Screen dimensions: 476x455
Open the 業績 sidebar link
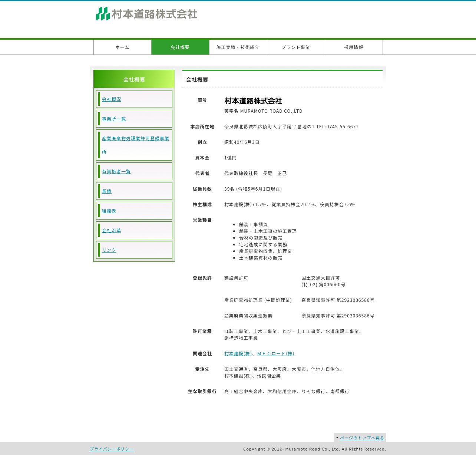(107, 191)
